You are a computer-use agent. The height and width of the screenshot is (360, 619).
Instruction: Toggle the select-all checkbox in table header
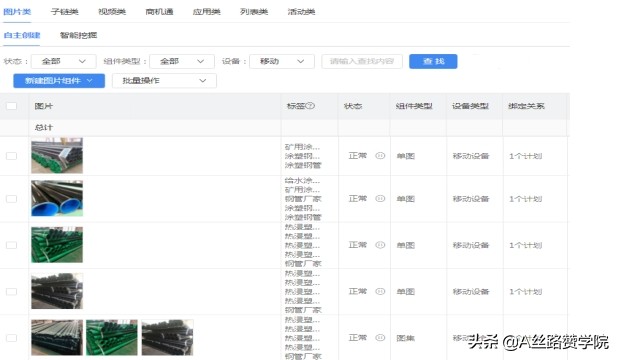point(11,106)
